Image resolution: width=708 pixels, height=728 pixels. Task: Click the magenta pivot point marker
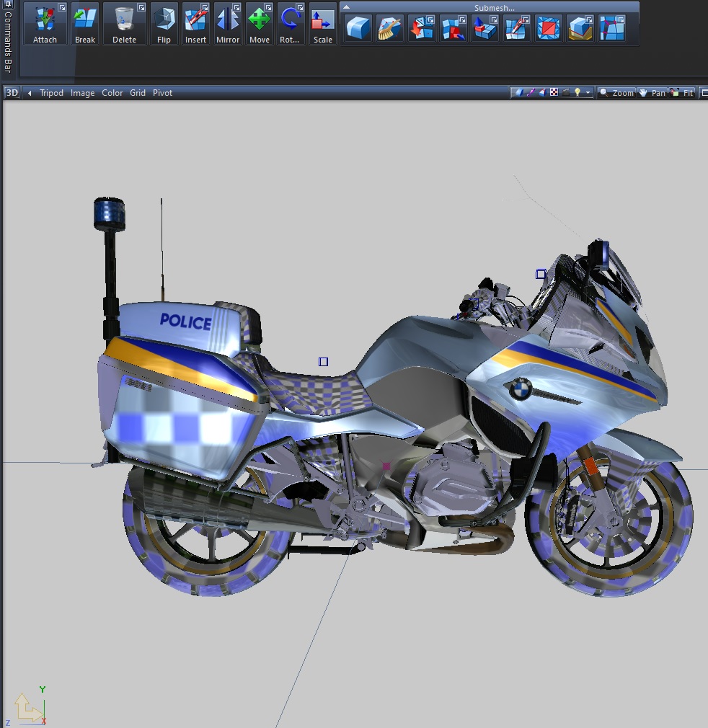pyautogui.click(x=386, y=466)
